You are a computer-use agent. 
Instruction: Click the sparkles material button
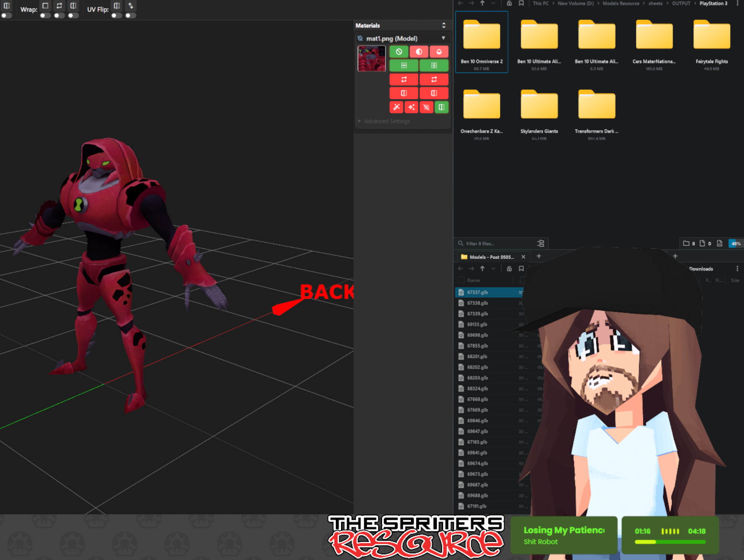[411, 107]
